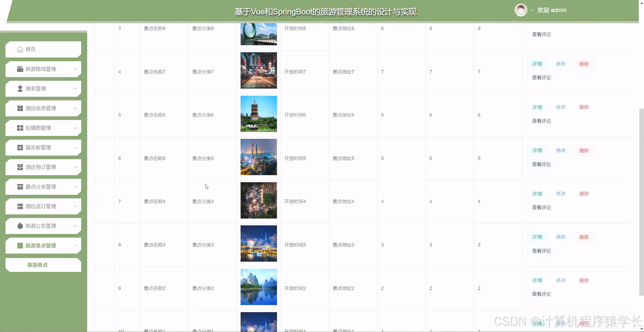The height and width of the screenshot is (332, 644).
Task: Expand the 旅游路线管理 chevron
Action: [x=75, y=69]
